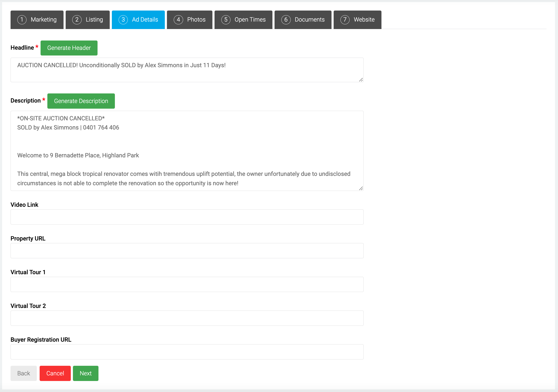Switch to the Listing tab
Image resolution: width=558 pixels, height=392 pixels.
(x=87, y=20)
